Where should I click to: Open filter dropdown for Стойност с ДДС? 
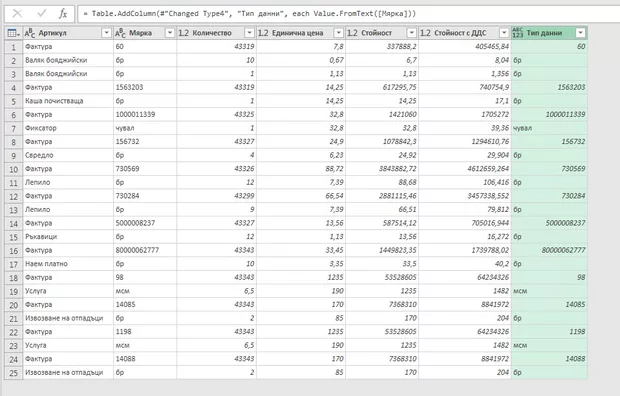coord(504,33)
